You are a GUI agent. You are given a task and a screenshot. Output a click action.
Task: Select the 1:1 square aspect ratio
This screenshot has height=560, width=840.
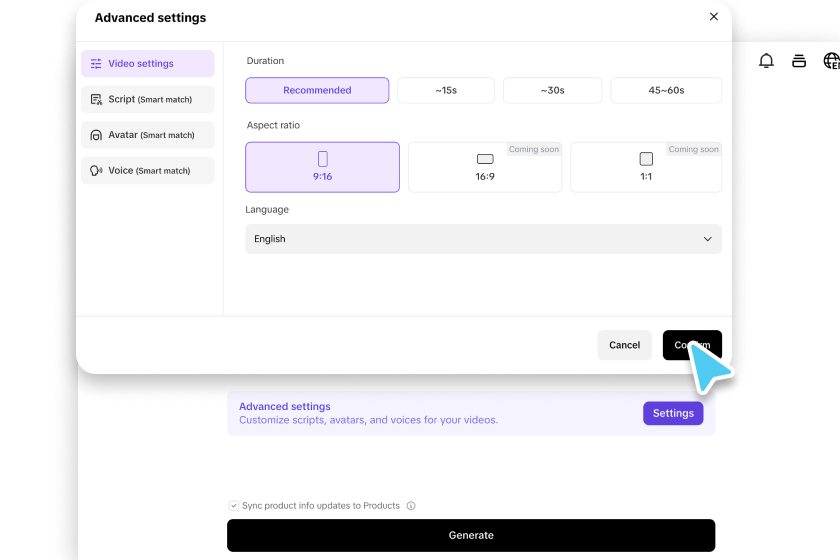[646, 167]
